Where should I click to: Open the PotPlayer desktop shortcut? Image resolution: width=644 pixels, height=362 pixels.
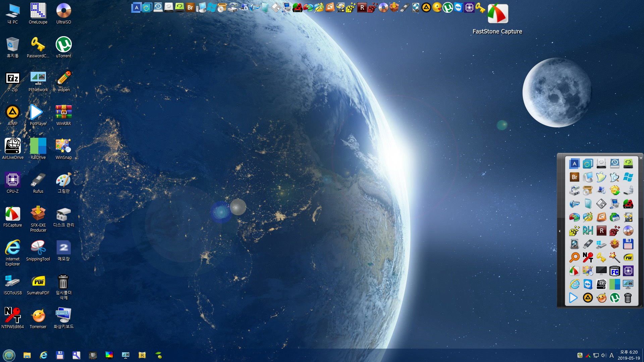click(38, 116)
